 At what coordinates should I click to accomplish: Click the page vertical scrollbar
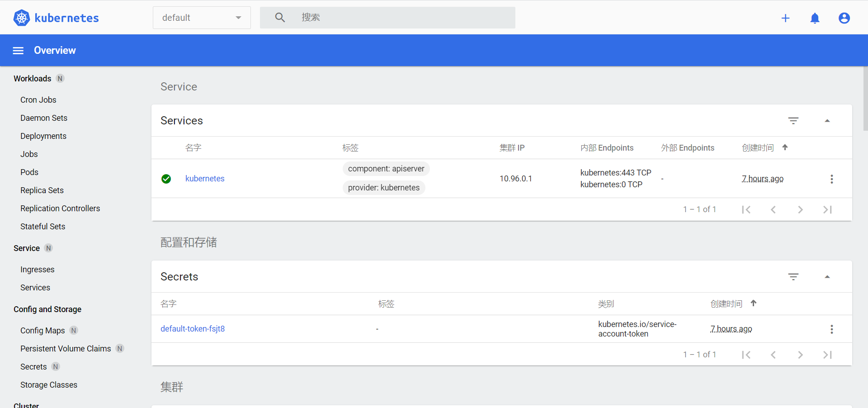pos(865,99)
